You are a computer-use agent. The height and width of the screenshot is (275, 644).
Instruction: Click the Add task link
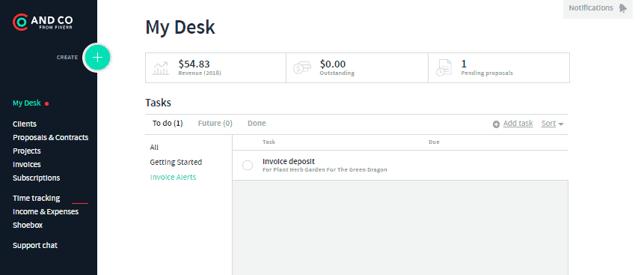point(518,123)
